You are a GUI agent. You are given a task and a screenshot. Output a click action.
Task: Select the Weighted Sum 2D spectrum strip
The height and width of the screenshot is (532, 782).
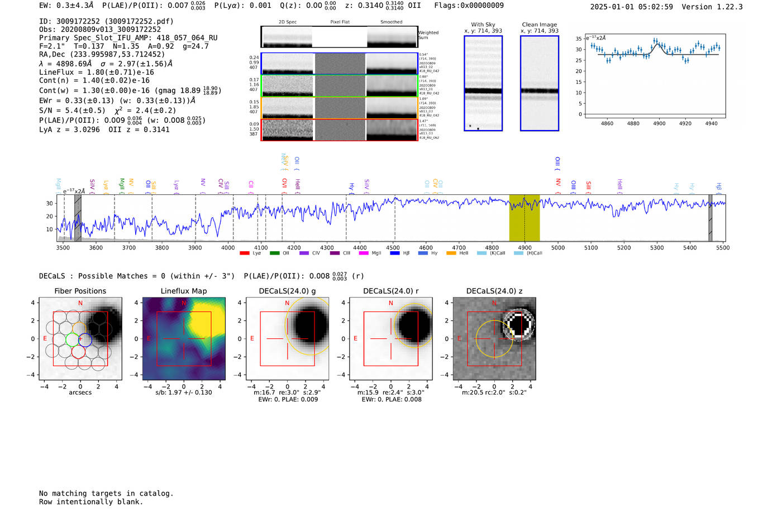pyautogui.click(x=339, y=37)
